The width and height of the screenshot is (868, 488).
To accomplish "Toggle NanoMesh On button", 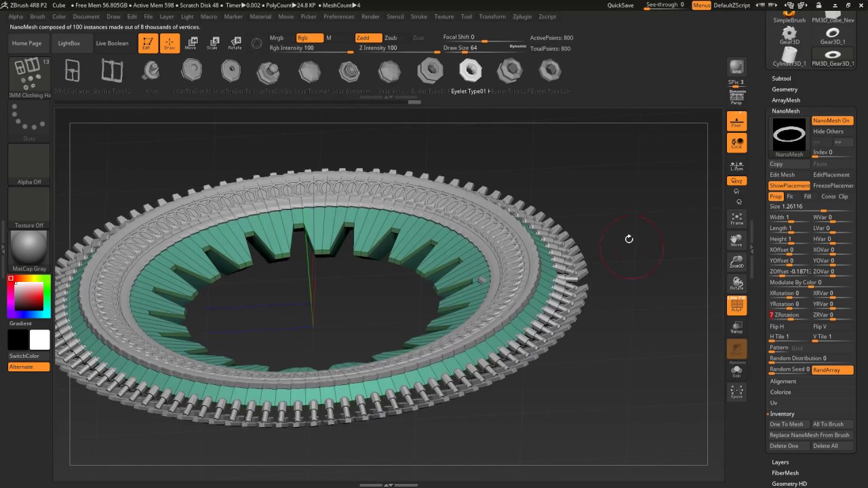I will pyautogui.click(x=832, y=121).
